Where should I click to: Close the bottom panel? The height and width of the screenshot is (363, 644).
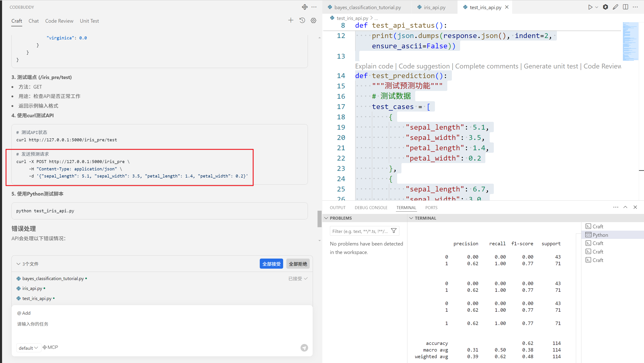pos(635,207)
